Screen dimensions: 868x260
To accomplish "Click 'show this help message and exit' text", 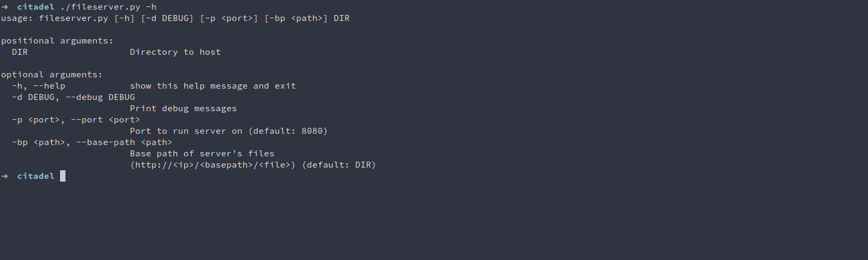I will (x=213, y=86).
